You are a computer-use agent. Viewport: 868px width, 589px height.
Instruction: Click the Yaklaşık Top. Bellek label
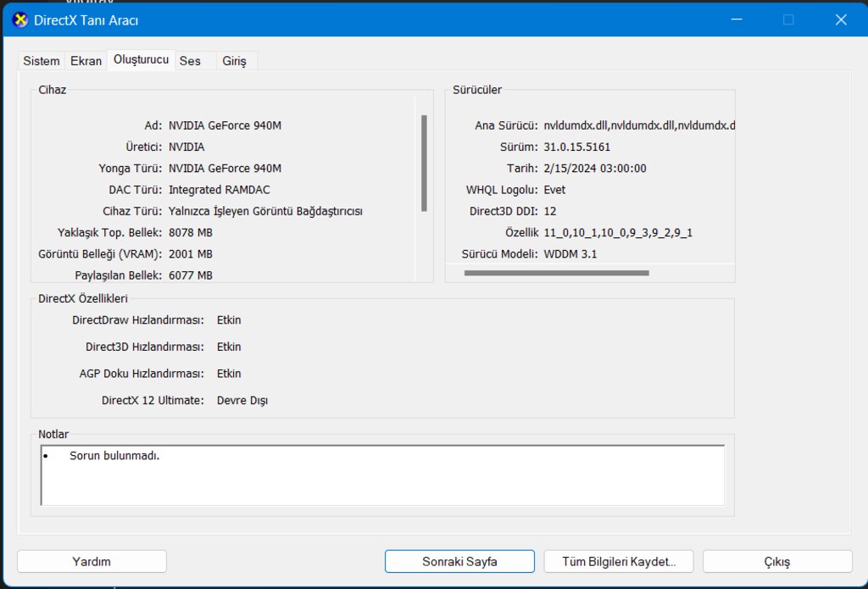[x=109, y=232]
